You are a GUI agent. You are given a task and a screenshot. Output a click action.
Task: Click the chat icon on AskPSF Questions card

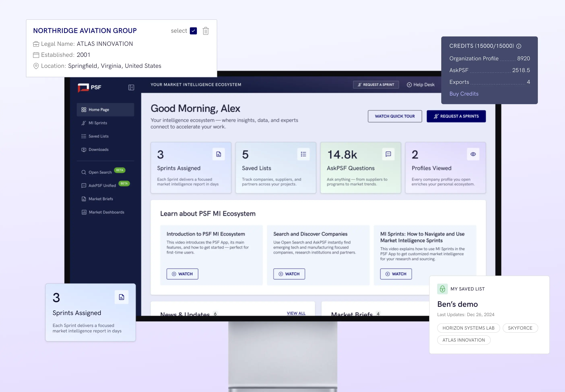[x=388, y=154]
